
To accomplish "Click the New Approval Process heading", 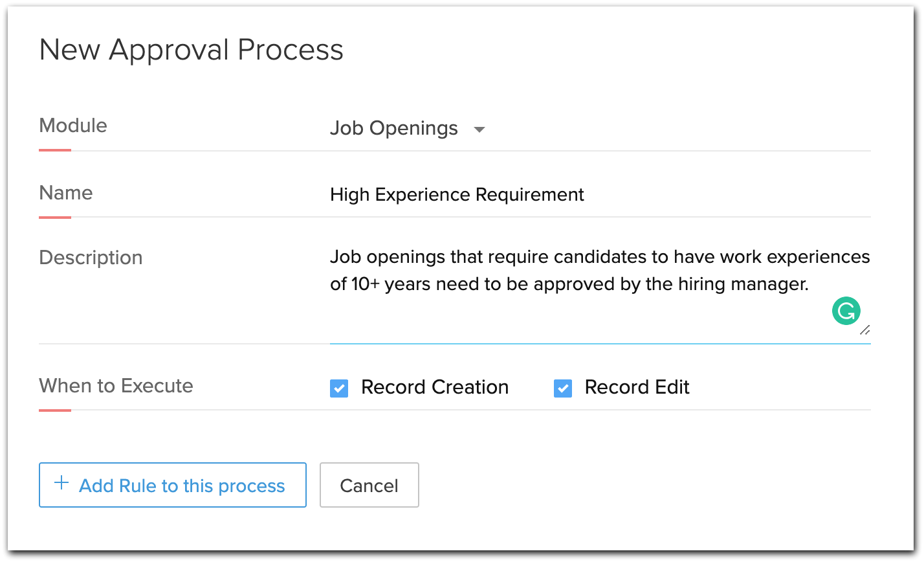I will pyautogui.click(x=191, y=50).
